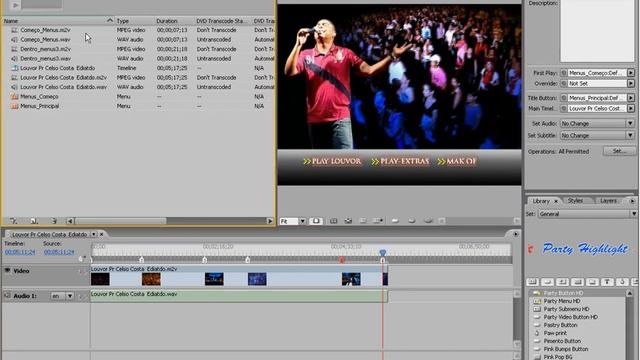Screen dimensions: 640x360
Task: Open the Library panel flyout menu
Action: point(632,201)
